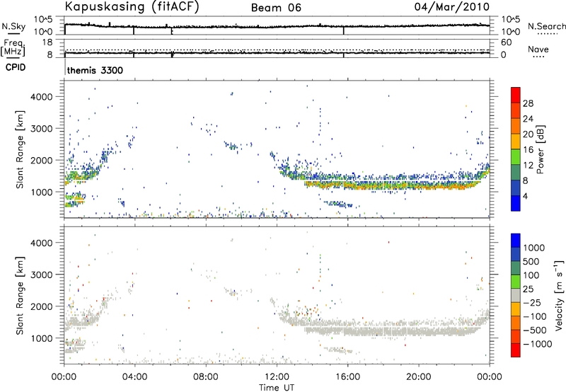The width and height of the screenshot is (566, 392).
Task: Click the 'Power [dB]' color bar label
Action: [541, 149]
